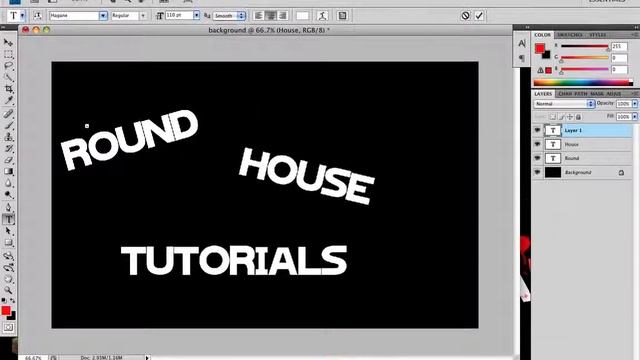Open the Character panel dock icon
Viewport: 640px width, 360px height.
click(x=522, y=43)
